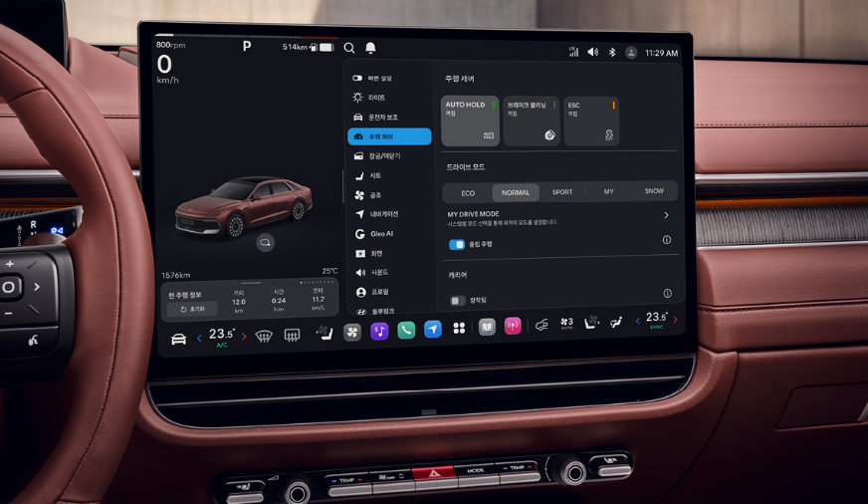Viewport: 868px width, 504px height.
Task: Turn on front windshield defrost
Action: click(x=264, y=336)
